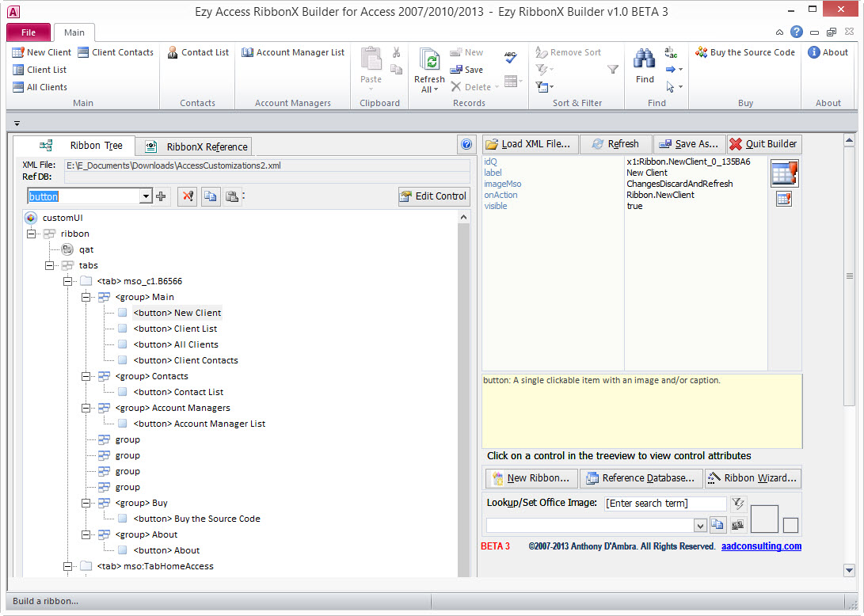Click copy image name icon beside image dropdown
The image size is (864, 616).
[717, 524]
